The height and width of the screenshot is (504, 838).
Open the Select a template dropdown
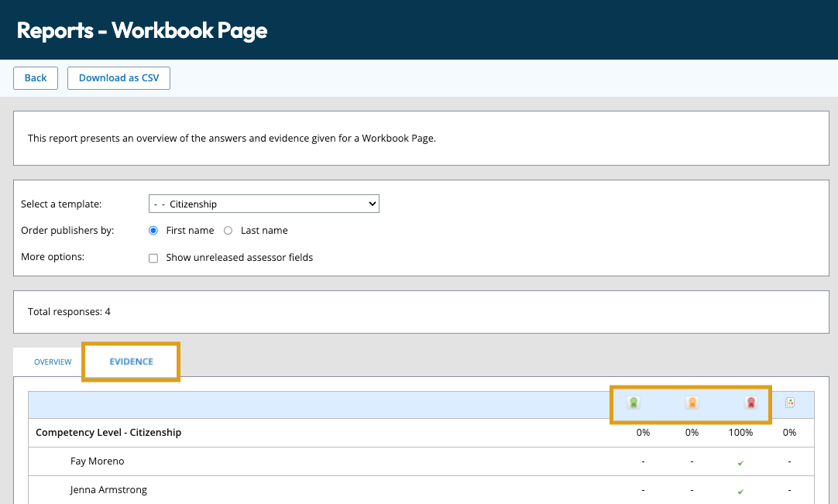[263, 204]
